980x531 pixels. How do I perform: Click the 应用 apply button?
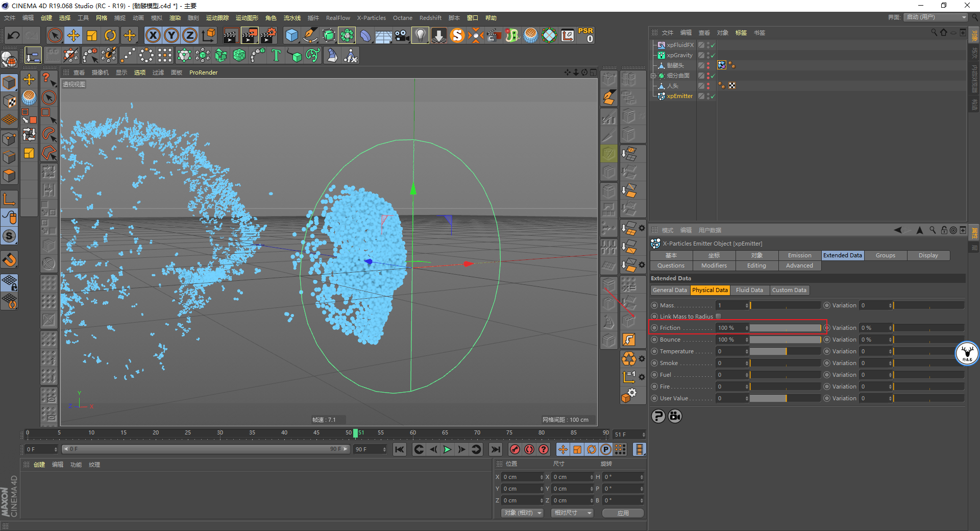coord(623,513)
